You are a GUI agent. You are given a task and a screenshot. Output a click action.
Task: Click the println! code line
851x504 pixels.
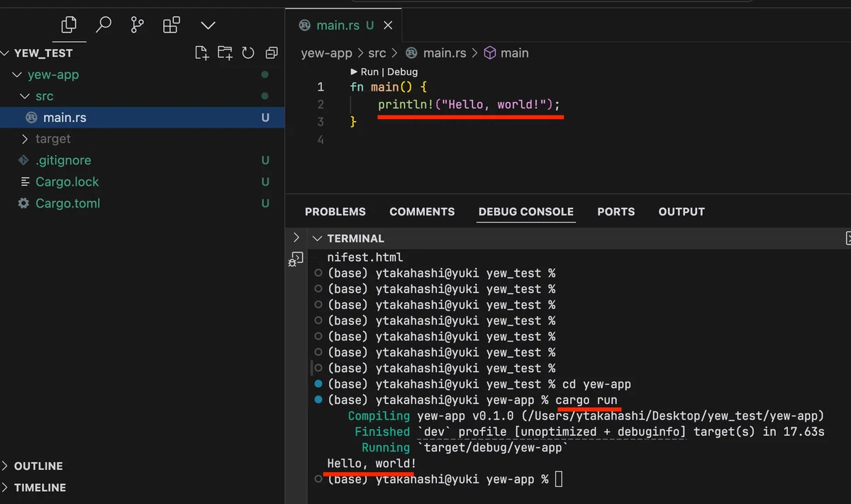(x=469, y=104)
